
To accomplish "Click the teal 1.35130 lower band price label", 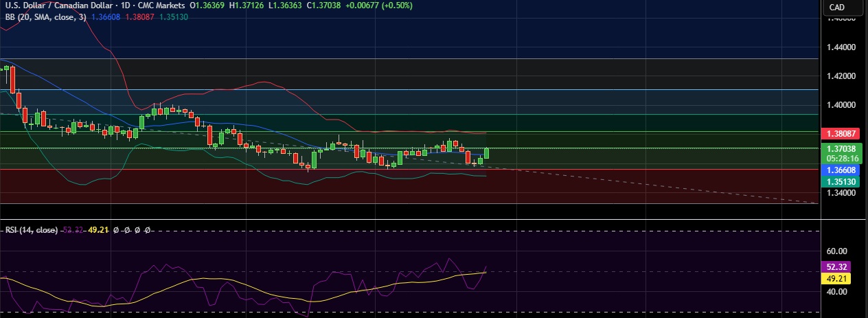I will pos(841,181).
